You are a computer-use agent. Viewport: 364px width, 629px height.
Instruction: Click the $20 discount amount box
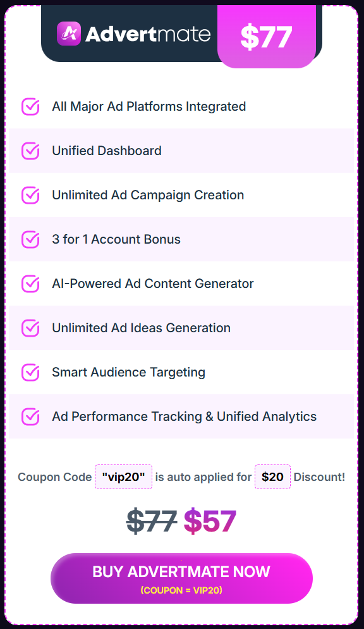click(273, 476)
